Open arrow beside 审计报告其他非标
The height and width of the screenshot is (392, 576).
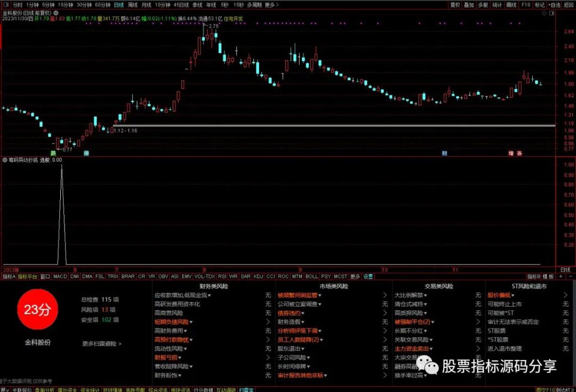(x=385, y=375)
